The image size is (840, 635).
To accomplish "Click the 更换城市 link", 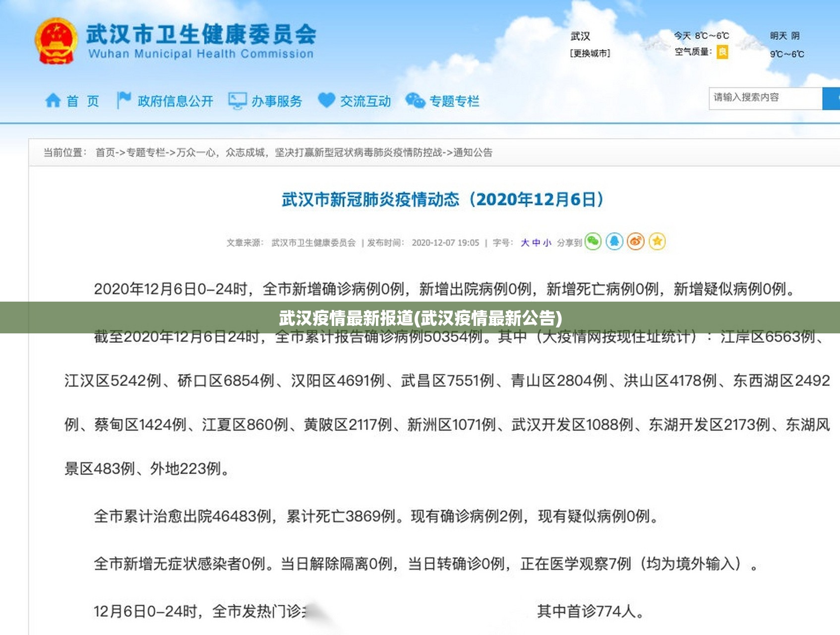I will (x=590, y=53).
